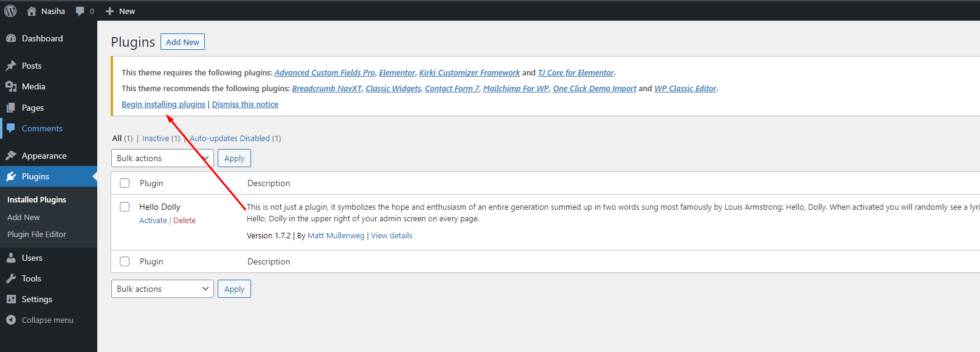This screenshot has height=352, width=980.
Task: Toggle select-all checkbox in table header
Action: (x=125, y=183)
